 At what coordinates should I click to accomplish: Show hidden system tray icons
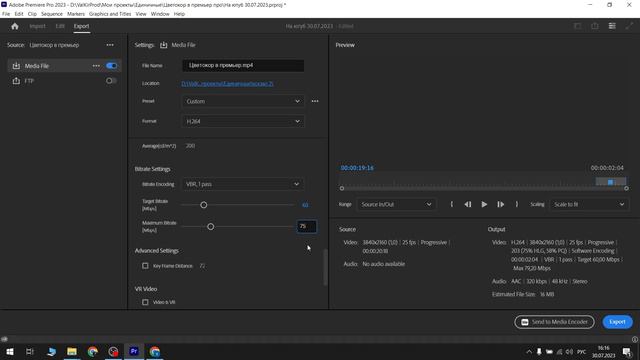529,351
